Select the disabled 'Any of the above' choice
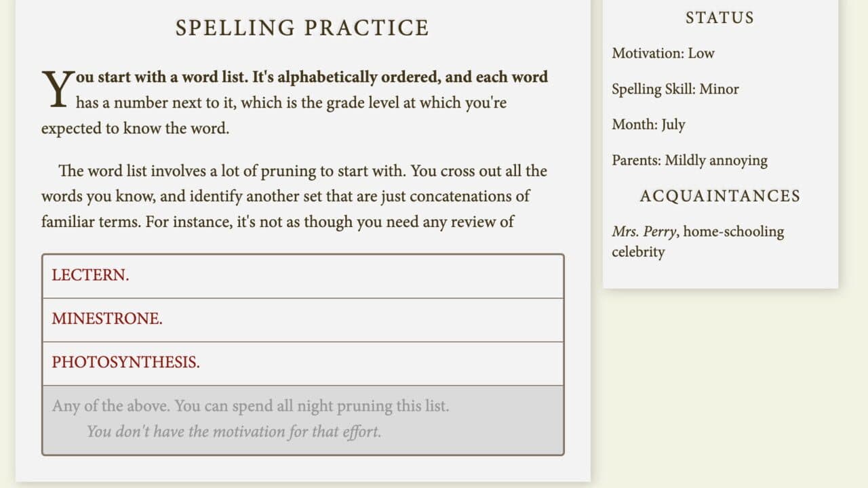Image resolution: width=868 pixels, height=488 pixels. tap(302, 420)
